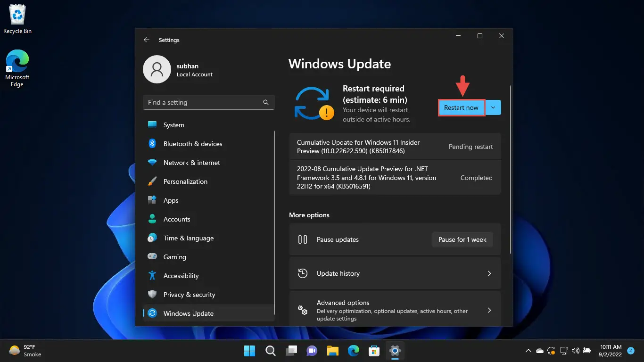Open Accounts settings category
This screenshot has height=362, width=644.
click(x=208, y=219)
